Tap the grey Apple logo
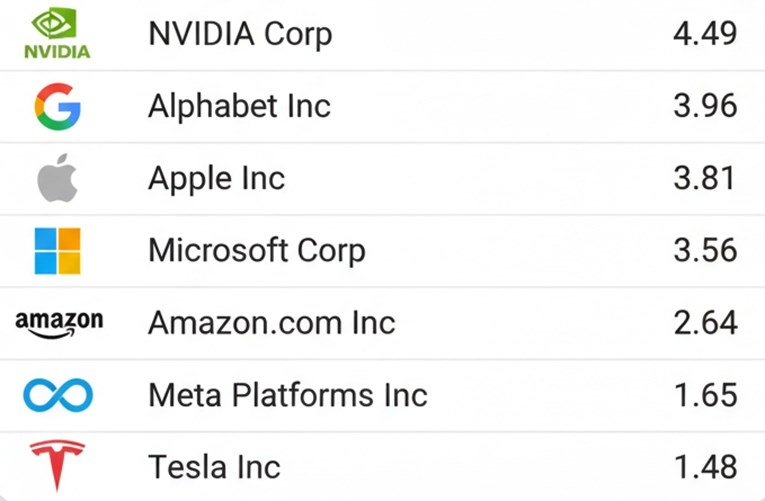 point(57,178)
